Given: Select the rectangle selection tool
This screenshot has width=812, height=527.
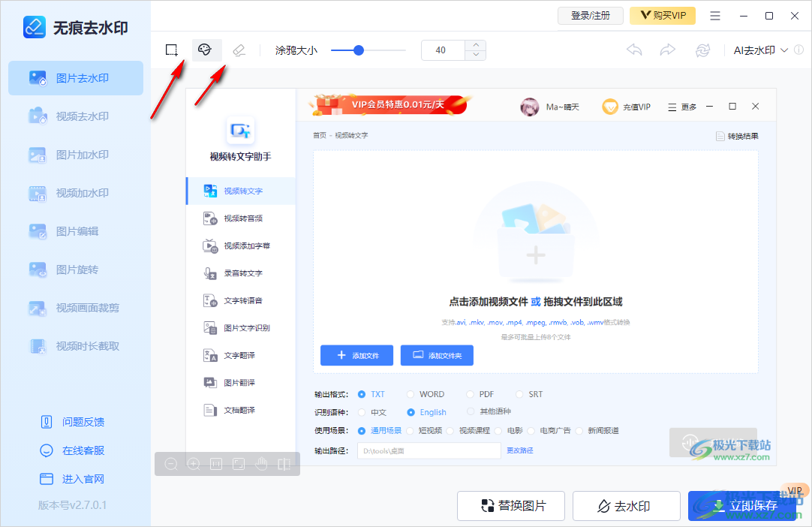Looking at the screenshot, I should [171, 50].
